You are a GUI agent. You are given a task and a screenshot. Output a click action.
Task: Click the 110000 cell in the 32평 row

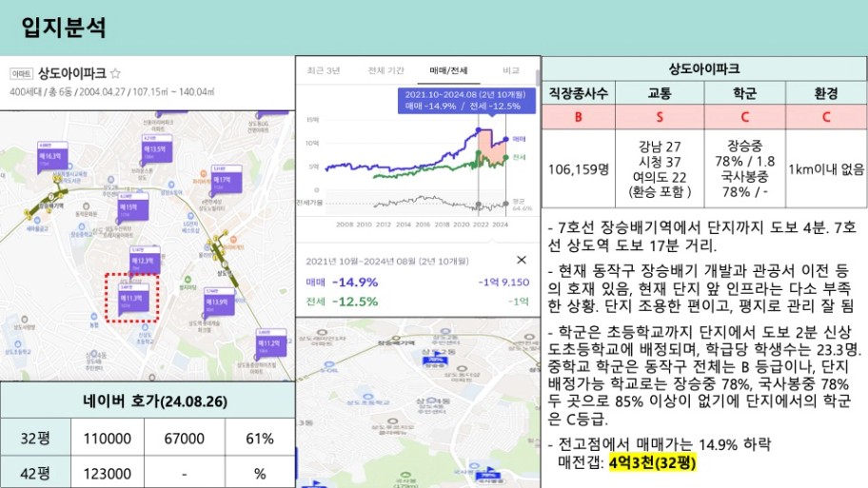(108, 439)
